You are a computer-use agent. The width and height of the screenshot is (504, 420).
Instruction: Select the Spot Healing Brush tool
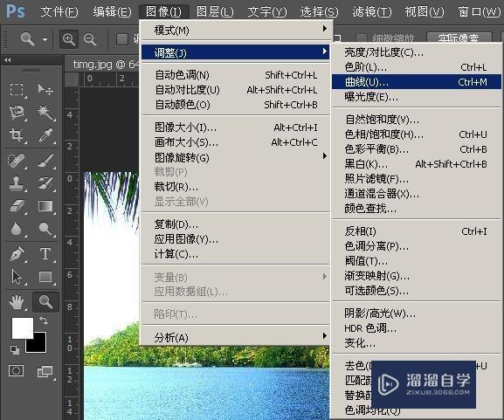(17, 161)
